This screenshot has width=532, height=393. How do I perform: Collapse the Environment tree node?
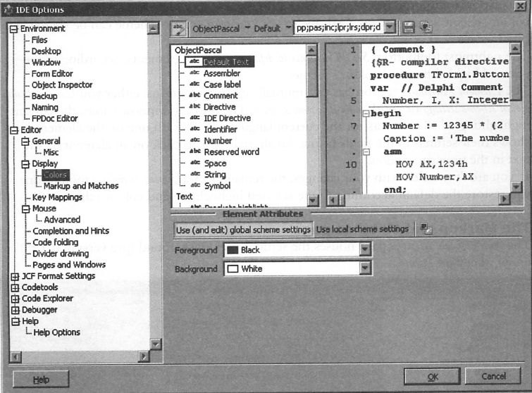[x=15, y=29]
